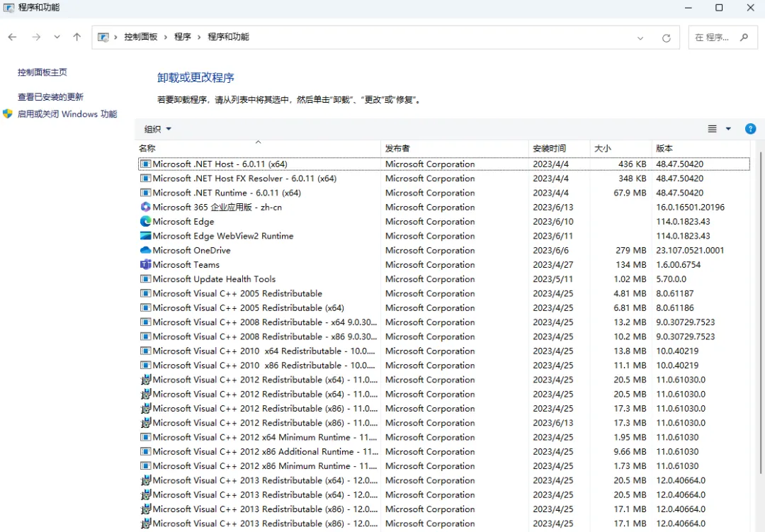Go up one folder level
The image size is (765, 532).
pyautogui.click(x=77, y=37)
